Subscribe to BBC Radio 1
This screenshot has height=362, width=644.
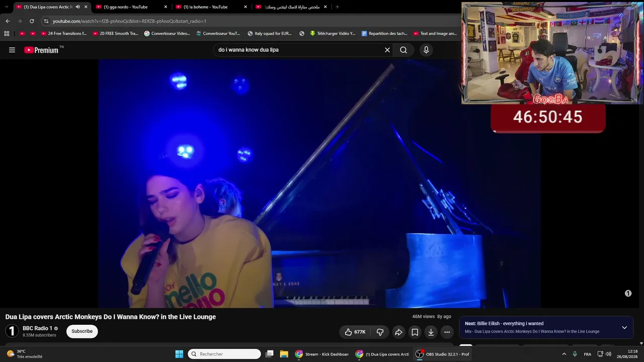click(x=82, y=331)
